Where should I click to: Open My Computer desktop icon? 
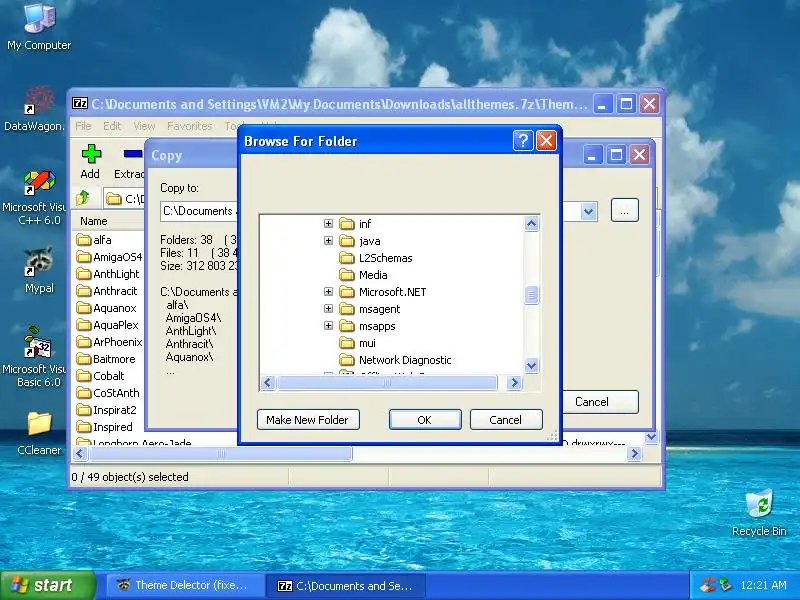click(x=39, y=27)
